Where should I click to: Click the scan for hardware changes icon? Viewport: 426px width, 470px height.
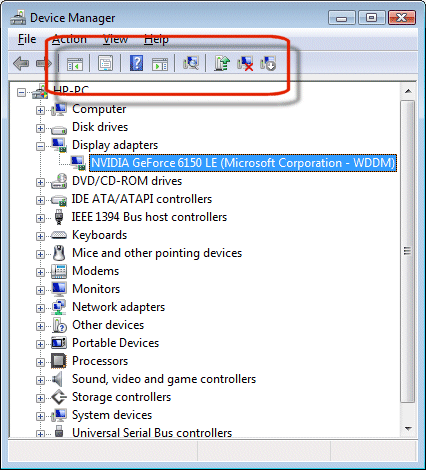pyautogui.click(x=191, y=63)
